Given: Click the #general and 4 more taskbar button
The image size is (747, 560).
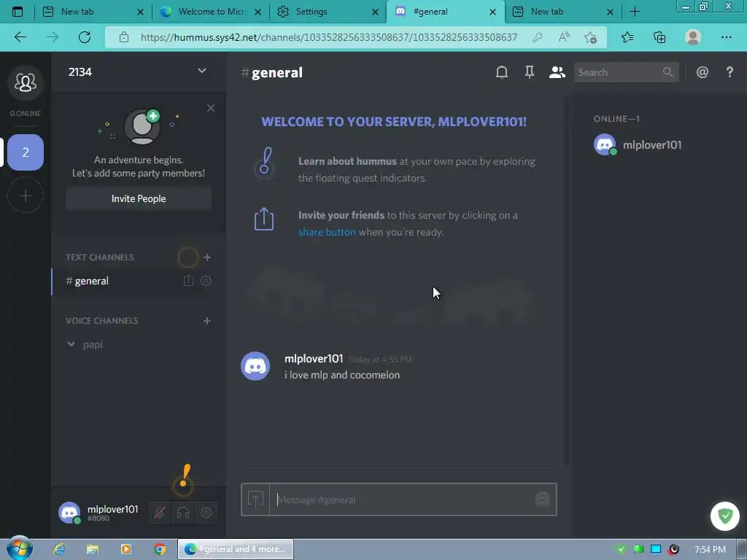Looking at the screenshot, I should pyautogui.click(x=236, y=549).
